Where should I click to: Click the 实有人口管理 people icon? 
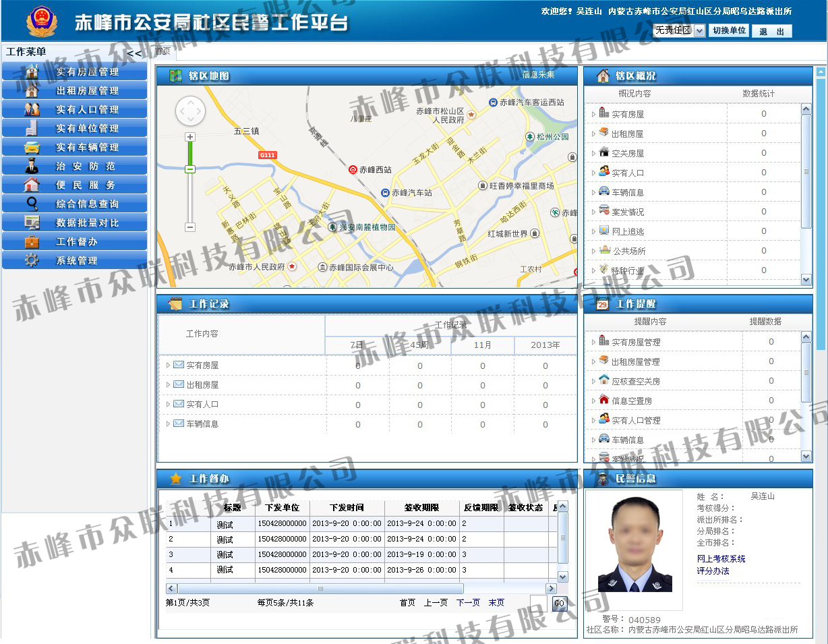click(31, 109)
